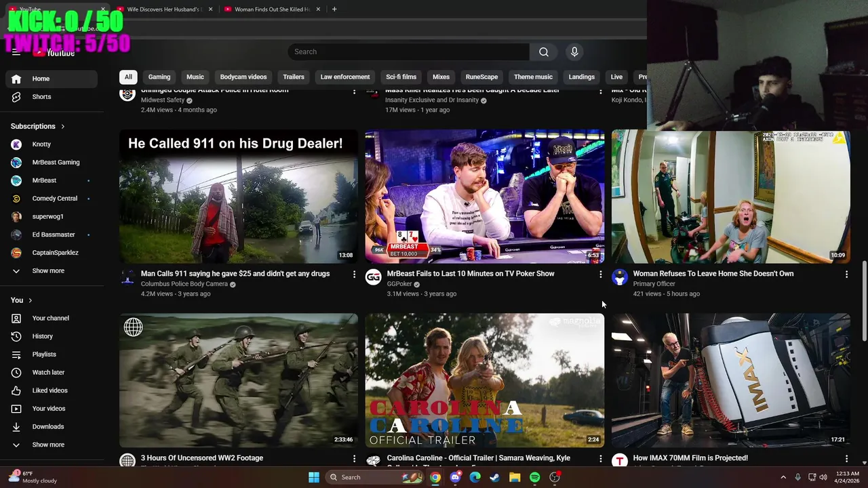Open MrBeast Fails to Last title link
Screen dimensions: 868x488
(471, 274)
